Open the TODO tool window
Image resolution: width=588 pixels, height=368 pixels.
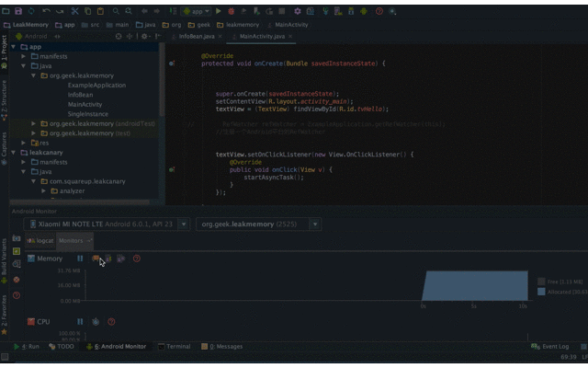[x=62, y=346]
